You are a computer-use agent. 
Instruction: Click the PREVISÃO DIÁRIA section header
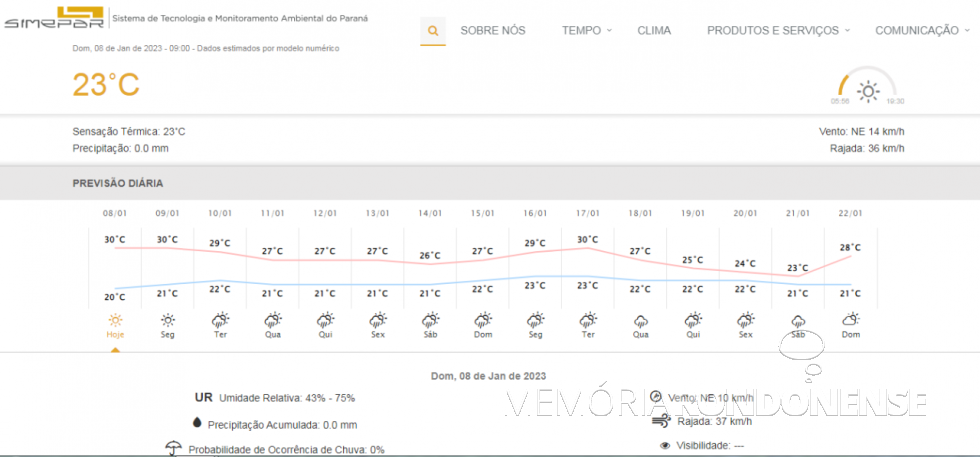118,183
